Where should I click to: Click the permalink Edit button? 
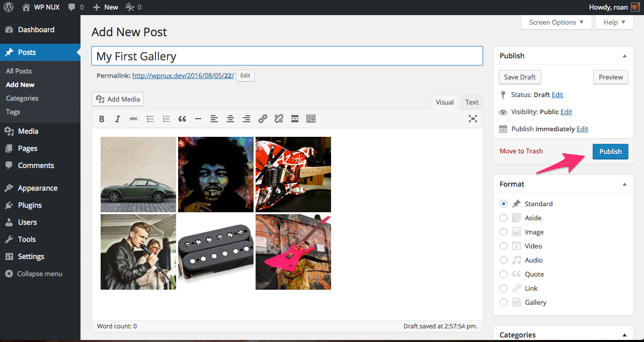245,75
